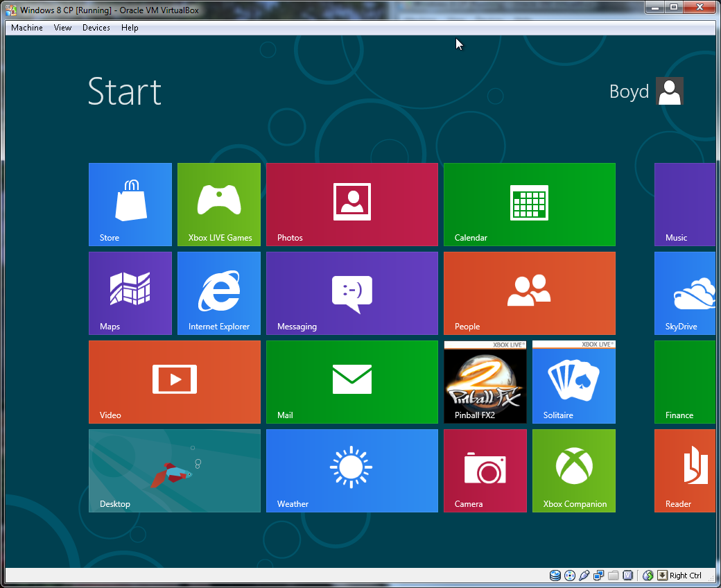Open the Mail app
The height and width of the screenshot is (588, 721).
tap(351, 382)
